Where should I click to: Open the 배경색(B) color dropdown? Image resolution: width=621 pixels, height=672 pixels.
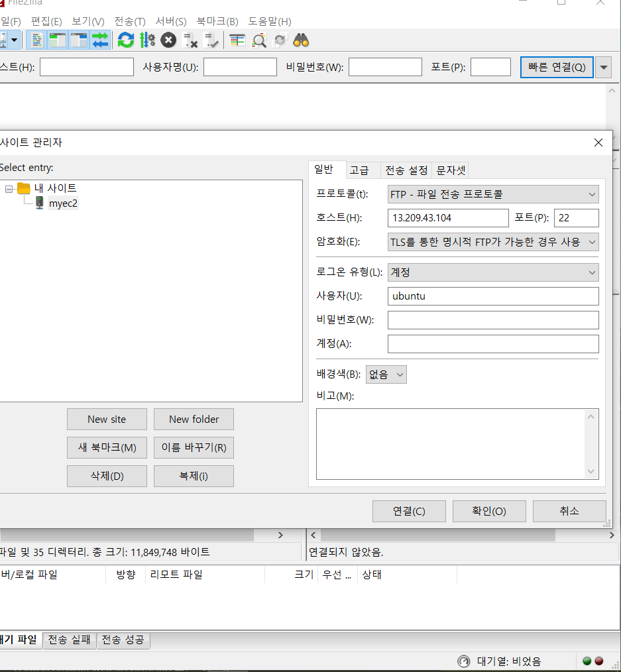click(386, 374)
